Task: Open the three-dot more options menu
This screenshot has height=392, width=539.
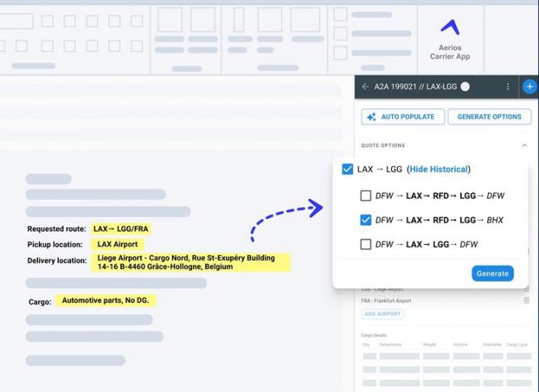Action: pos(508,87)
